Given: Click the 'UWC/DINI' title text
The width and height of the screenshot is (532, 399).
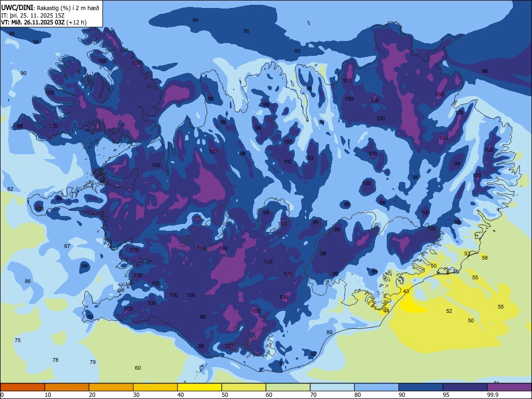Looking at the screenshot, I should pyautogui.click(x=17, y=8).
